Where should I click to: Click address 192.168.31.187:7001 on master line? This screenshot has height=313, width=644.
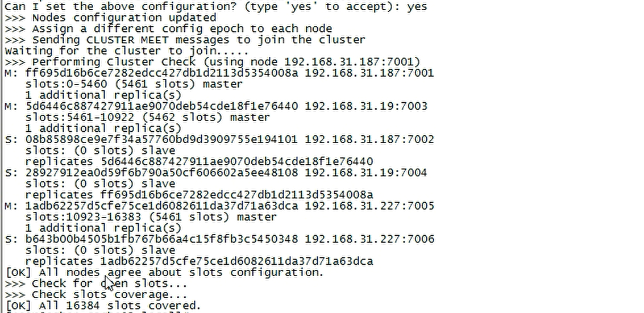pos(369,73)
